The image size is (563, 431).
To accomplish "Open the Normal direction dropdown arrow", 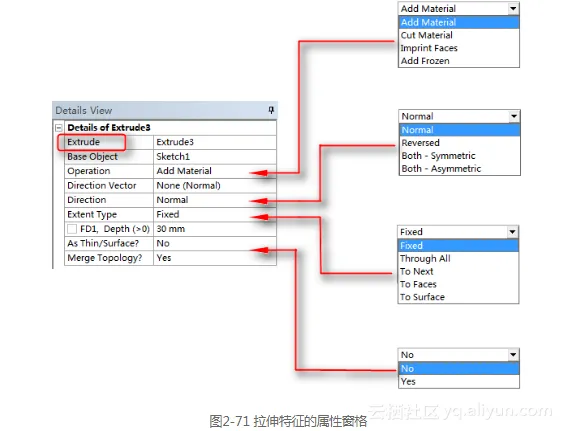I will tap(514, 116).
